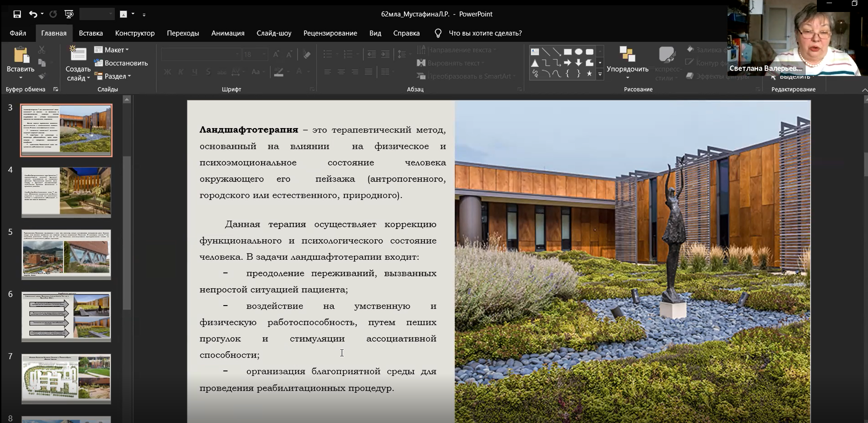The height and width of the screenshot is (423, 868).
Task: Open the Файл tab
Action: (x=18, y=33)
